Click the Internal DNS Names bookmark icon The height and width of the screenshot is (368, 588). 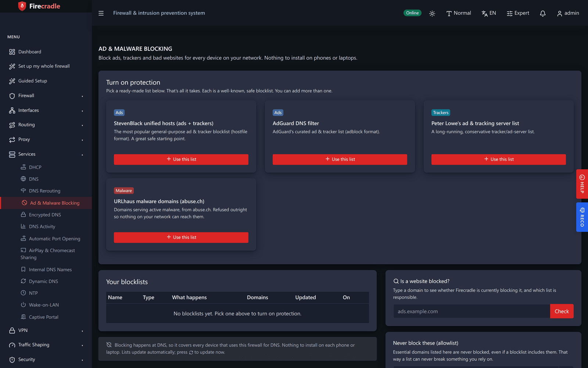click(x=23, y=269)
